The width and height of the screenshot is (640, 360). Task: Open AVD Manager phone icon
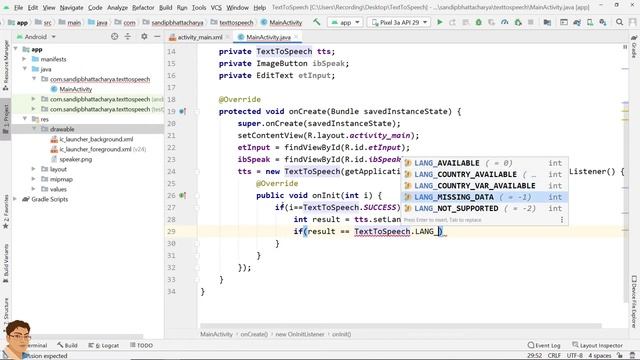point(590,22)
